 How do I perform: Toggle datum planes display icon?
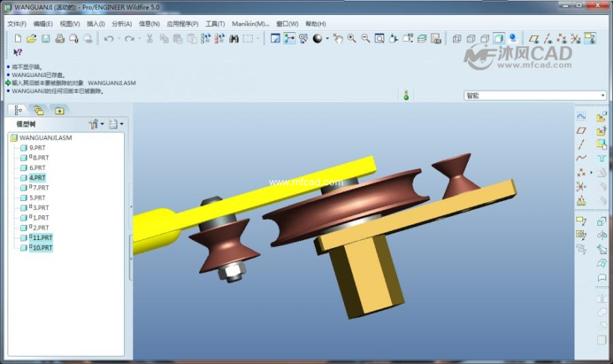534,38
